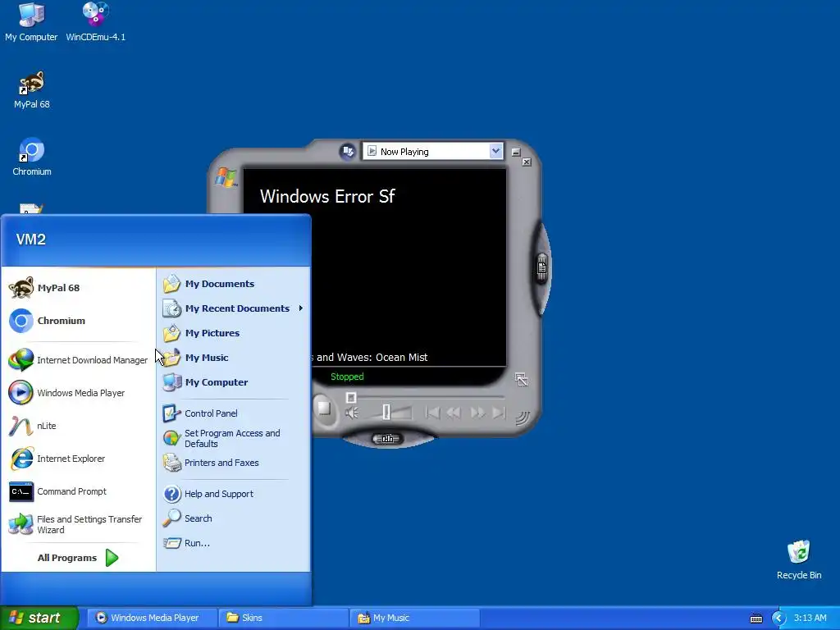Image resolution: width=840 pixels, height=630 pixels.
Task: Open the Run... dialog
Action: [233, 543]
